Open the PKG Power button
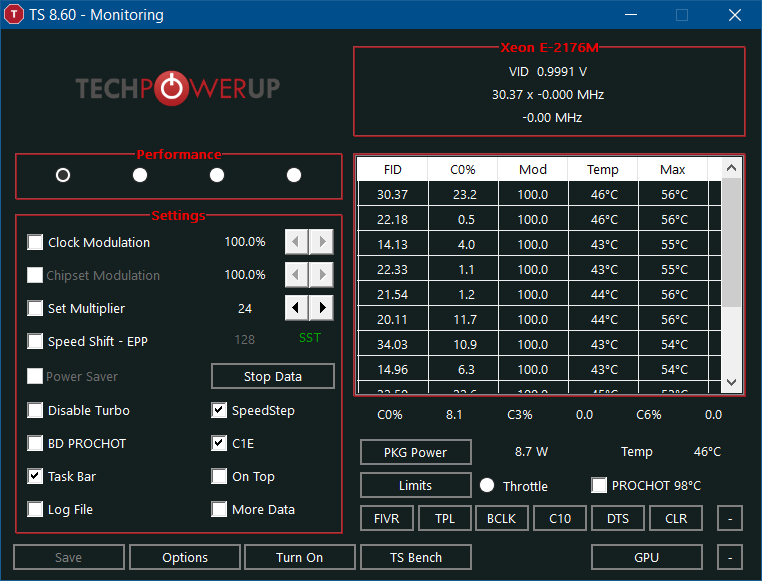This screenshot has height=581, width=762. point(416,452)
